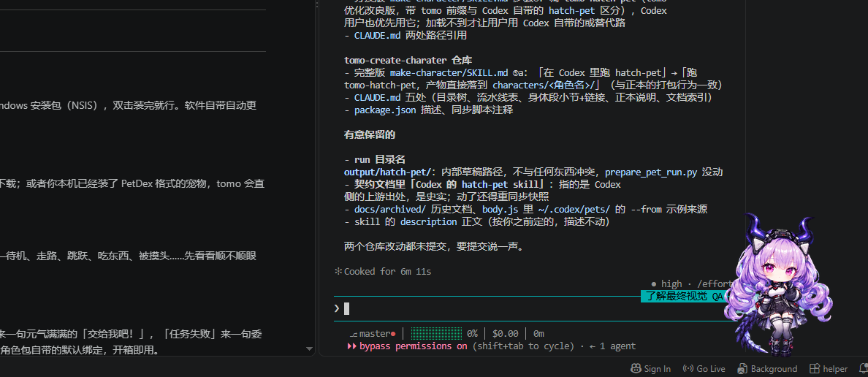Screen dimensions: 868x377
Task: Click the tomo-create-charater 仓库 heading
Action: click(408, 61)
